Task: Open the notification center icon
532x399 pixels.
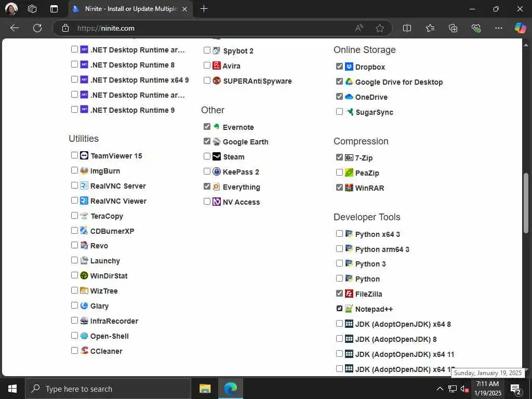Action: pyautogui.click(x=516, y=389)
